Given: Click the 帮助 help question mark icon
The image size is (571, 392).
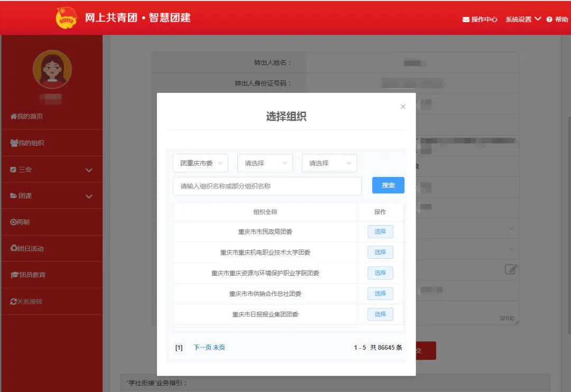Looking at the screenshot, I should click(x=549, y=20).
